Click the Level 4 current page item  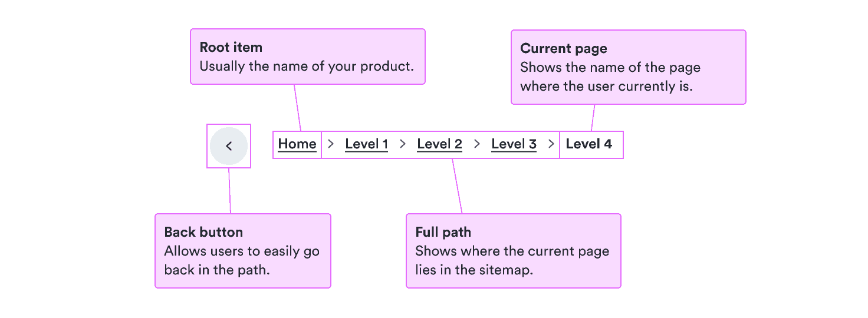point(588,144)
